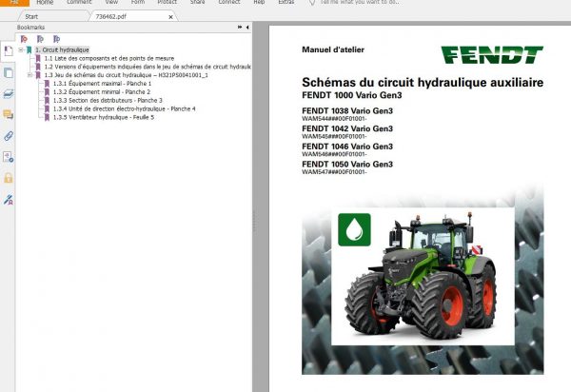Screen dimensions: 571x392
Task: Open the Pages thumbnails panel icon
Action: (8, 73)
